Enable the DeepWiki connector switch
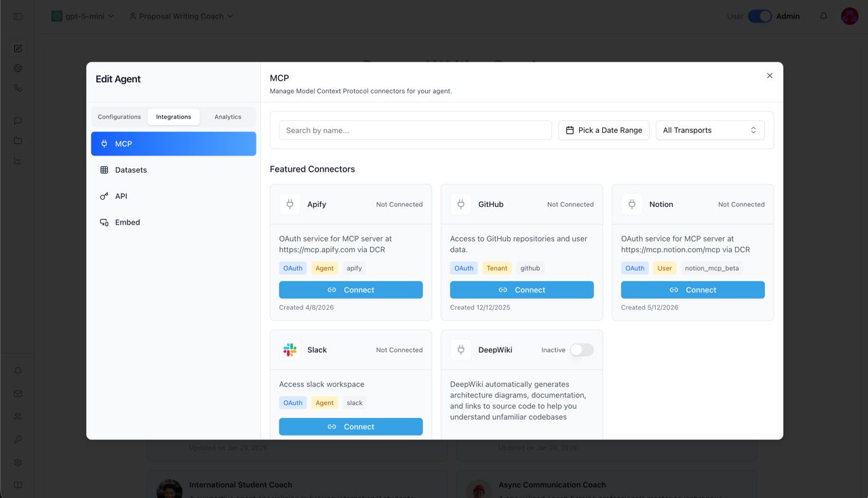 (x=581, y=350)
